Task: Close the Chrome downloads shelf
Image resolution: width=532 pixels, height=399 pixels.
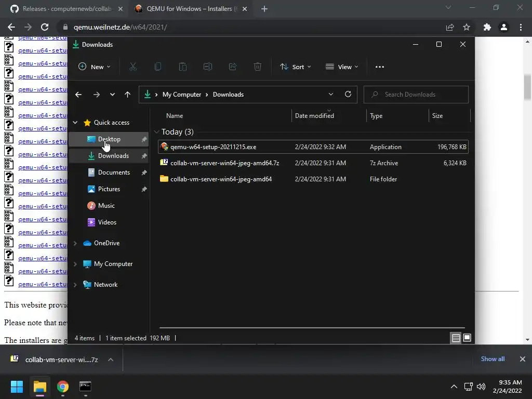Action: point(523,359)
